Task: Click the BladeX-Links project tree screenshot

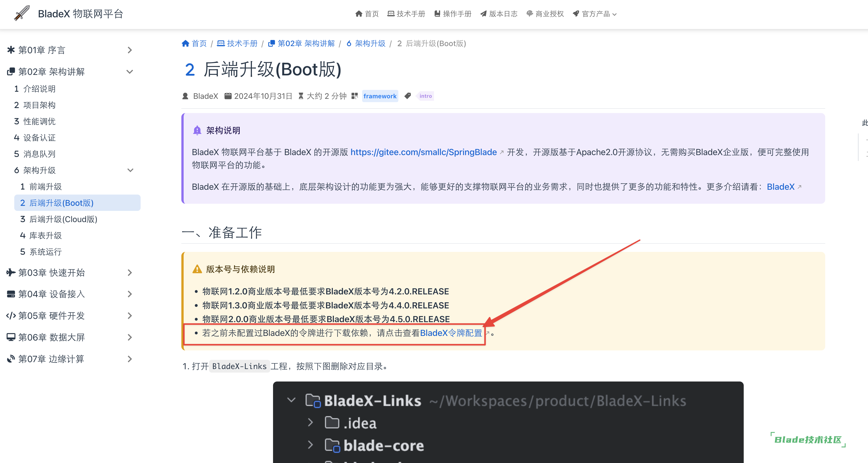Action: click(x=508, y=422)
